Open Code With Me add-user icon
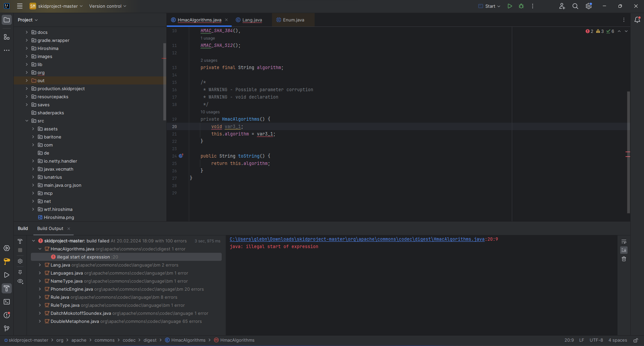Screen dimensions: 644x346 pyautogui.click(x=562, y=6)
